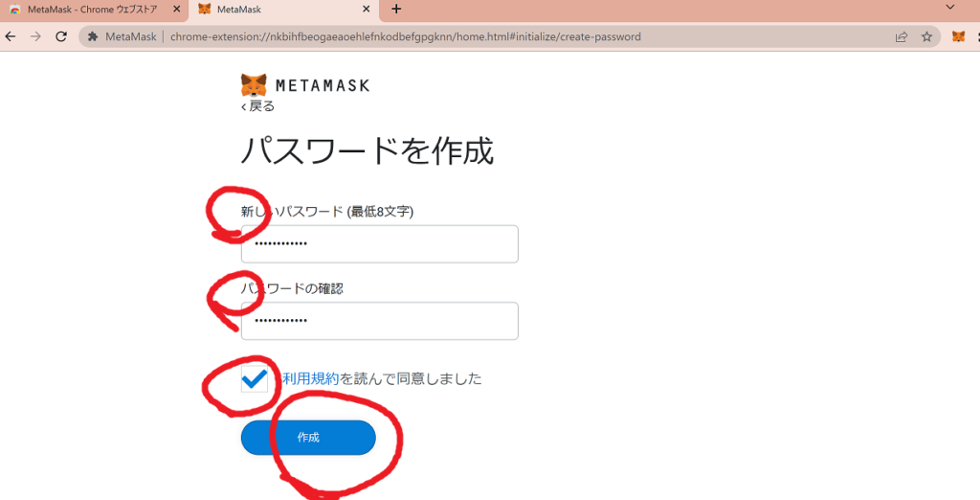Switch to the MetaMask - Chrome ウェブストア tab
980x500 pixels.
(x=92, y=10)
